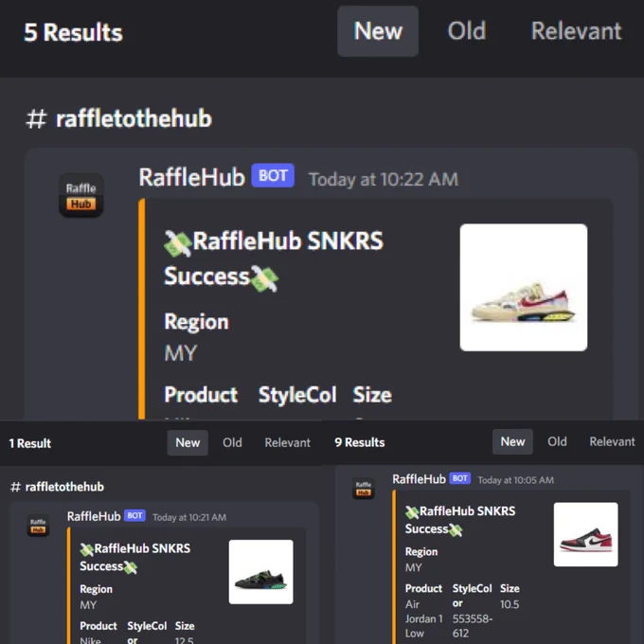Viewport: 644px width, 644px height.
Task: Click Region value MY in 10:21 AM embed
Action: [x=88, y=604]
